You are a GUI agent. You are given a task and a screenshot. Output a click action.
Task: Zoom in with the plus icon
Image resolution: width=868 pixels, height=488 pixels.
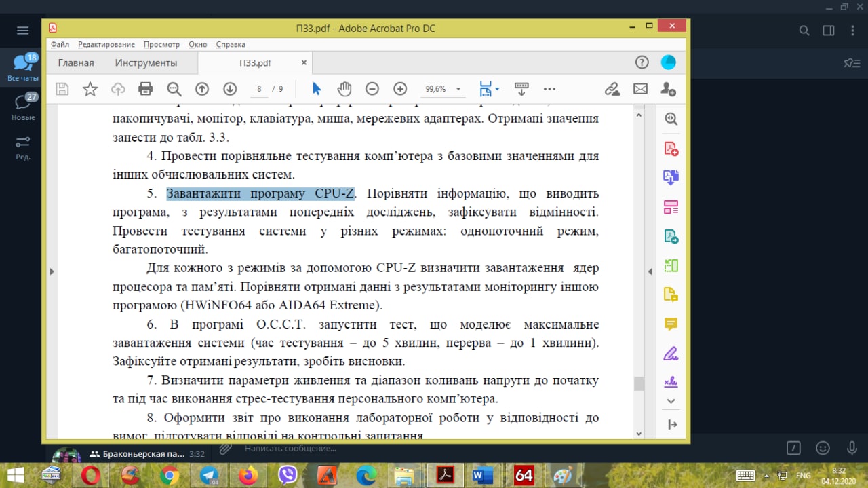400,89
